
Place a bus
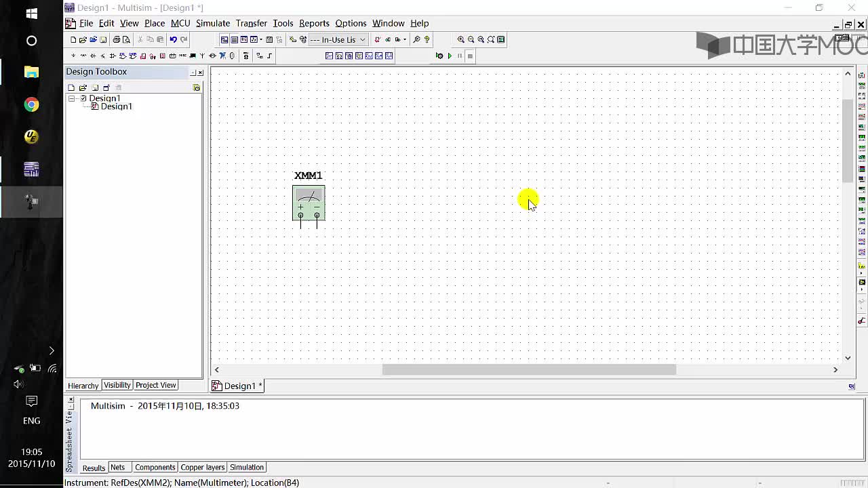pos(269,56)
